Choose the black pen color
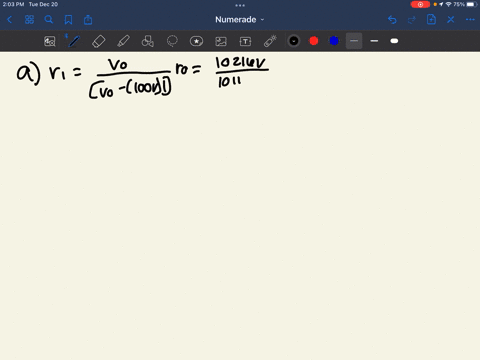This screenshot has width=480, height=360. pyautogui.click(x=294, y=41)
